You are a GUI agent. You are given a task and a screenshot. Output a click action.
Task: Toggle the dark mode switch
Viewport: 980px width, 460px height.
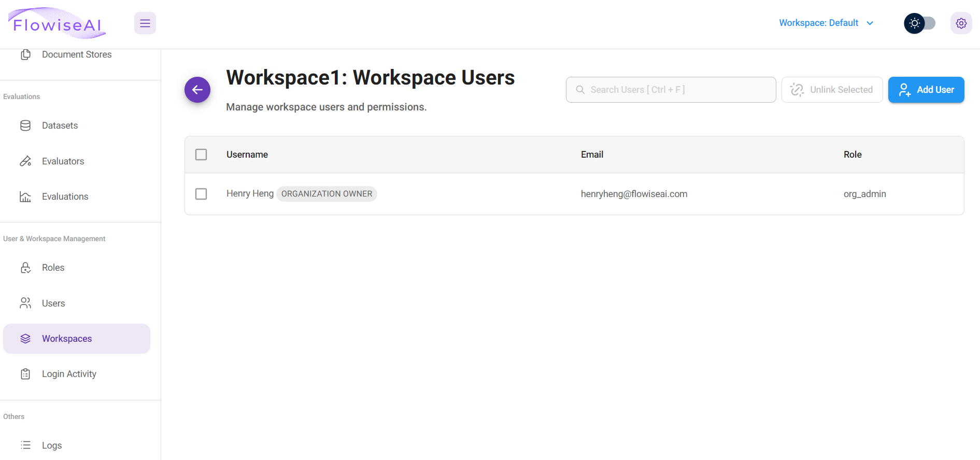pyautogui.click(x=920, y=23)
